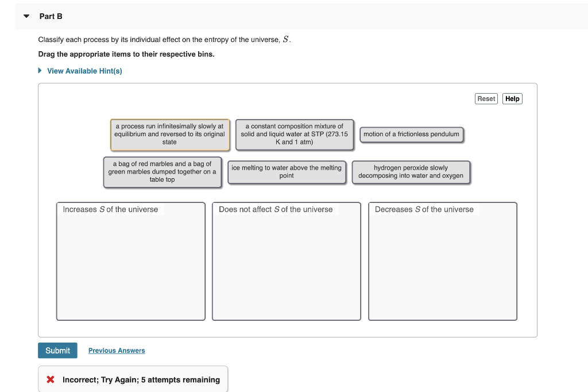
Task: Select the solid and liquid water mixture tile
Action: click(294, 134)
